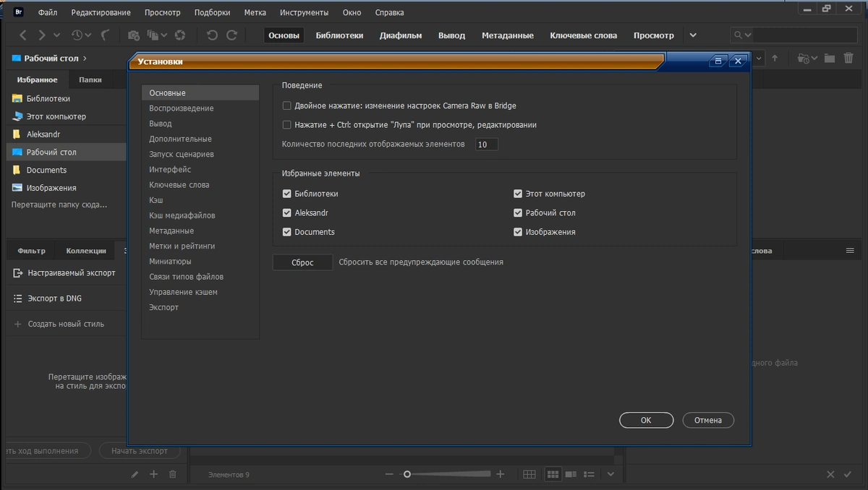Uncheck the Библиотеки favorites checkbox
The height and width of the screenshot is (490, 868).
[287, 194]
